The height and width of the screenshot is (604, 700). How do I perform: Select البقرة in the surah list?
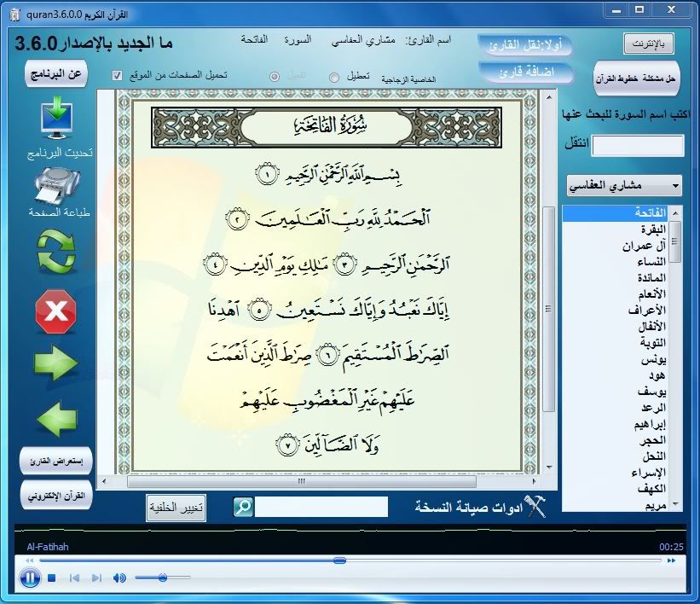coord(615,229)
